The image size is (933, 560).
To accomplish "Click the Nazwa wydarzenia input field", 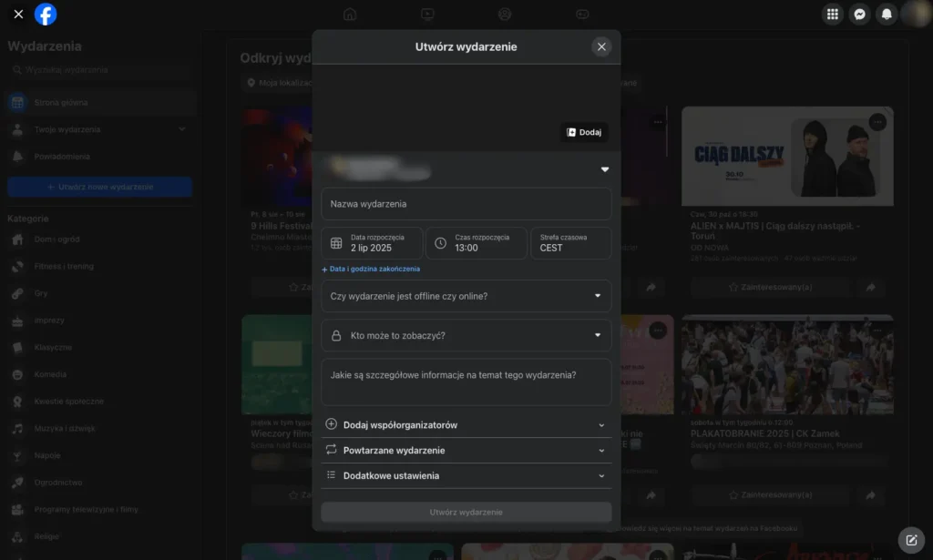I will click(x=466, y=204).
